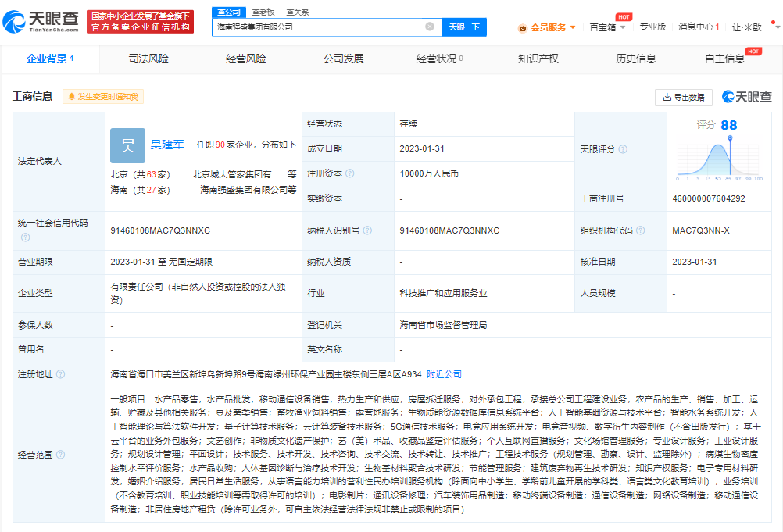Viewport: 783px width, 532px height.
Task: Click the help icon next to 纳税人识别号
Action: click(367, 230)
